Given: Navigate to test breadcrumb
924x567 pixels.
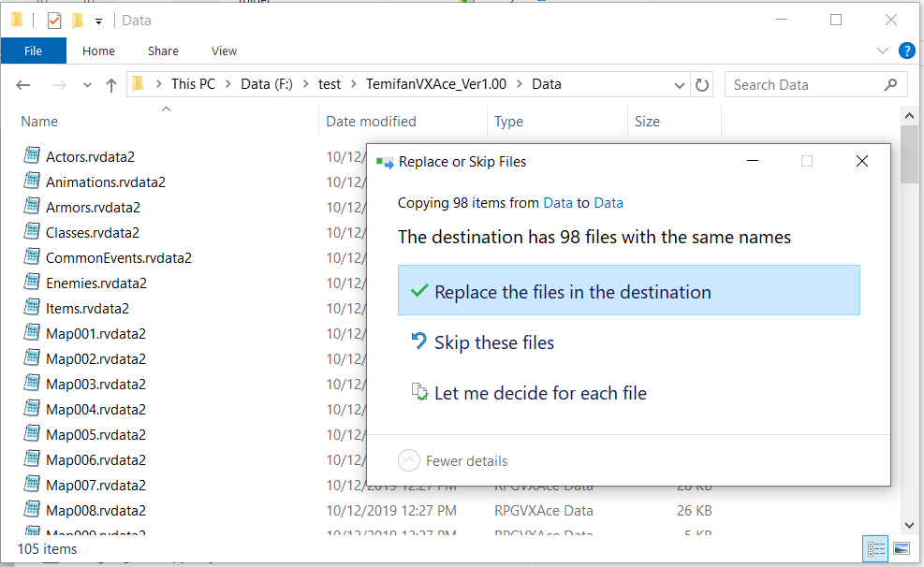Looking at the screenshot, I should click(x=330, y=84).
